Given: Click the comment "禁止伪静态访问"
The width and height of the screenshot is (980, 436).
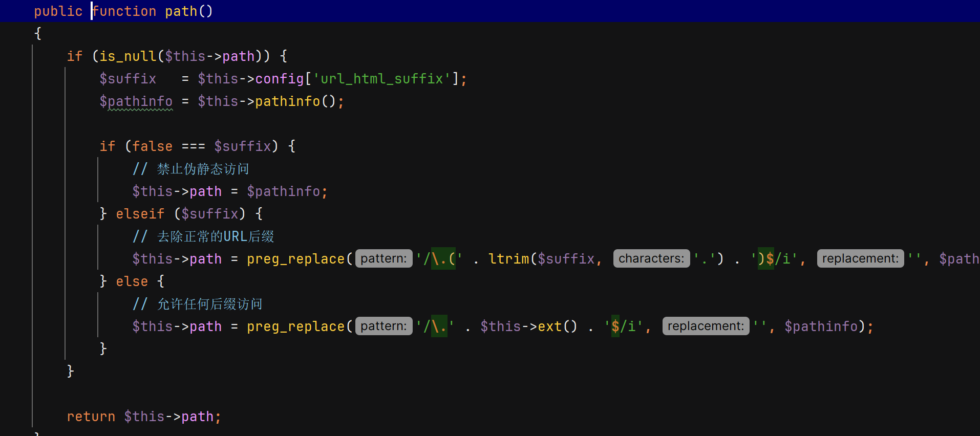Looking at the screenshot, I should click(x=203, y=169).
